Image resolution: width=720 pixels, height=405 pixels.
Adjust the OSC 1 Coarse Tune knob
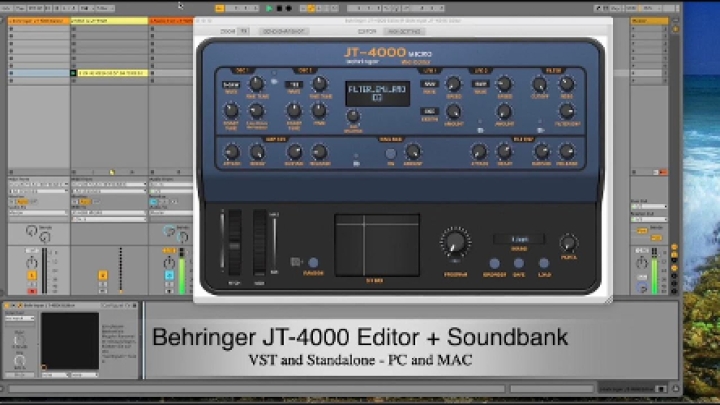(x=231, y=111)
